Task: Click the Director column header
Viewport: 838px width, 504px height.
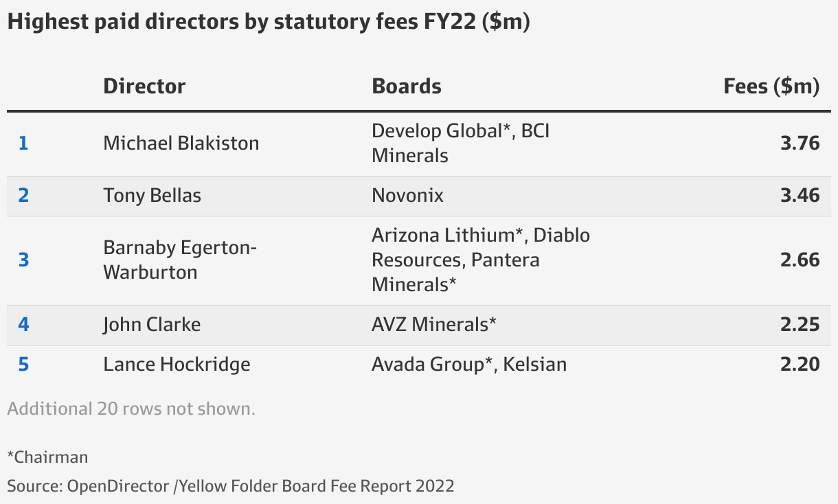Action: [x=144, y=87]
